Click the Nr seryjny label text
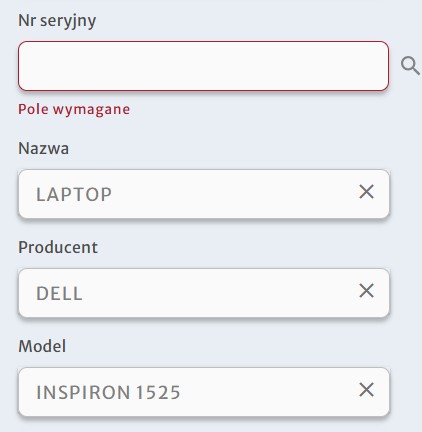This screenshot has width=422, height=432. click(57, 21)
